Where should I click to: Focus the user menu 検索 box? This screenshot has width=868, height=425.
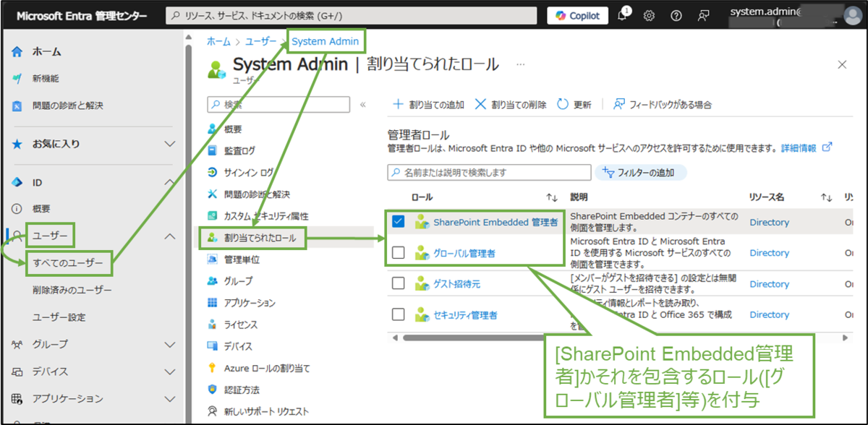pos(279,105)
